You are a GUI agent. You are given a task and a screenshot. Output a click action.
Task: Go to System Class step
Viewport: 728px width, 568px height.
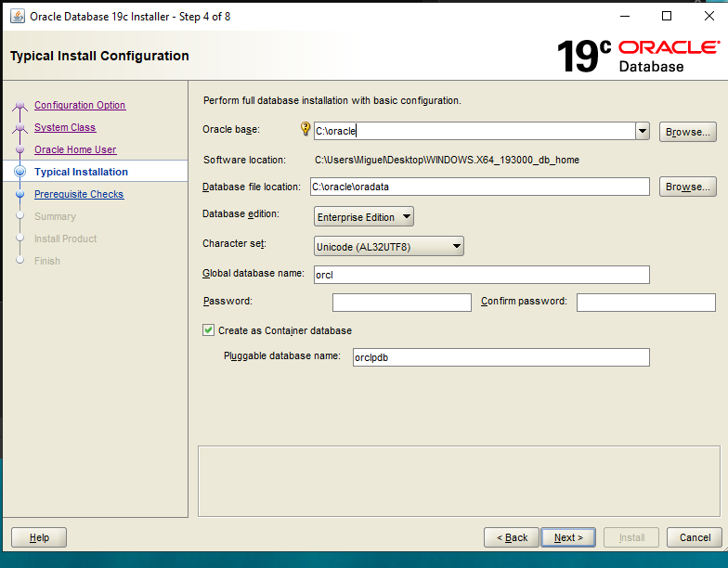point(65,127)
